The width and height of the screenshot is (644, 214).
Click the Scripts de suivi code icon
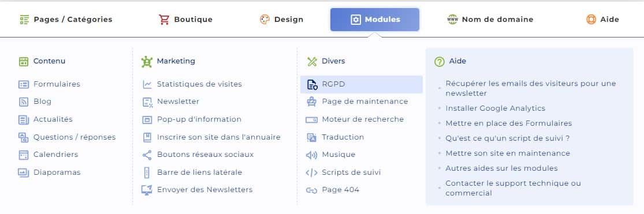(x=312, y=172)
